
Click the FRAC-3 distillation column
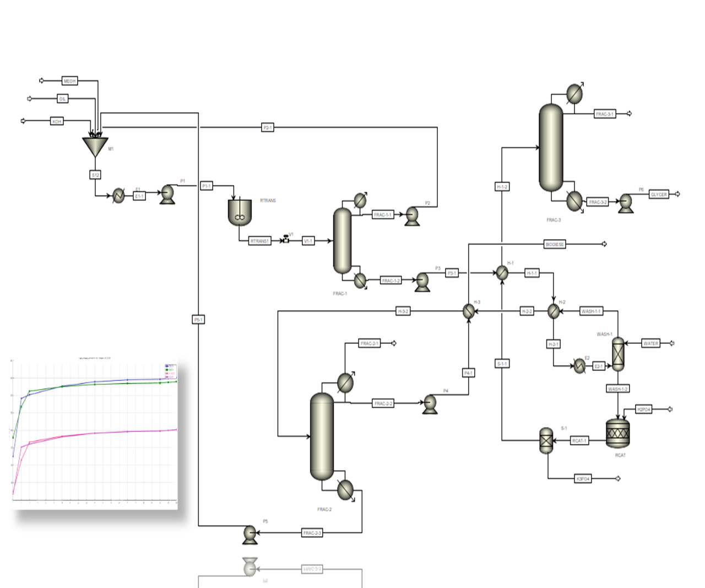tap(551, 147)
